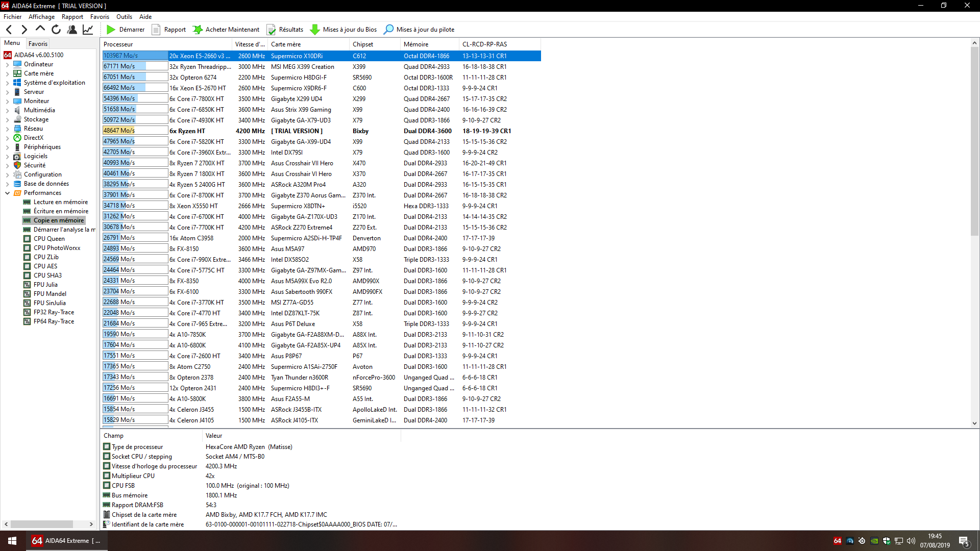Select the Logiciels icon in tree
The height and width of the screenshot is (551, 980).
tap(17, 156)
